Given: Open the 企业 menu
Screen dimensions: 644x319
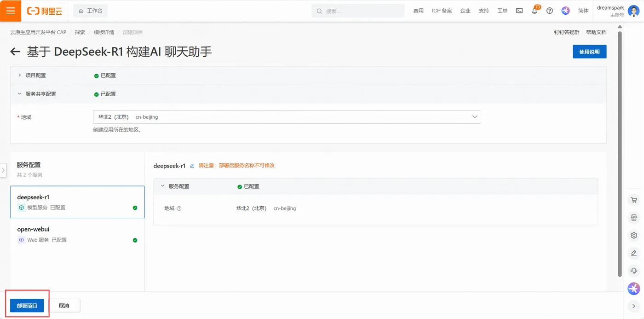Looking at the screenshot, I should coord(465,11).
